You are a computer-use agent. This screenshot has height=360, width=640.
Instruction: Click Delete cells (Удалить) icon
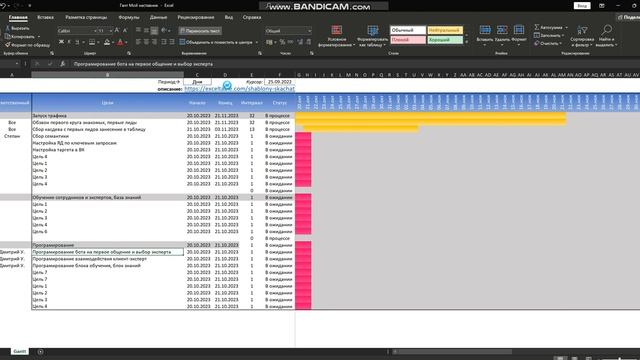click(502, 29)
